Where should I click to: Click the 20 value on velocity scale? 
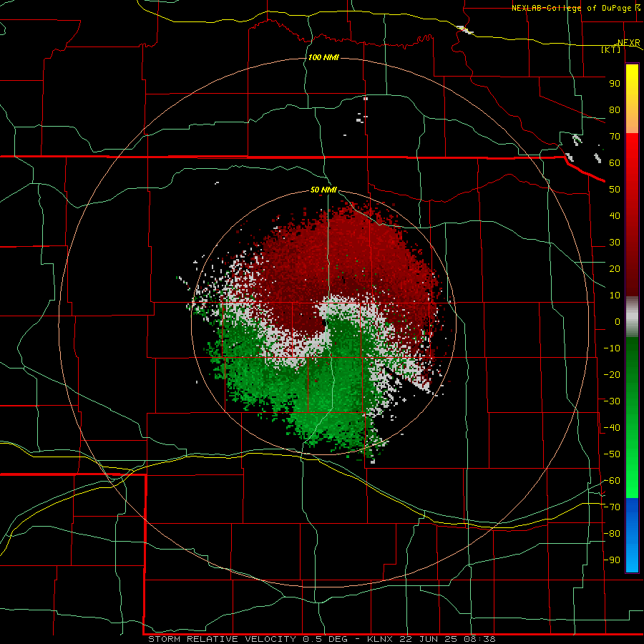click(x=615, y=269)
